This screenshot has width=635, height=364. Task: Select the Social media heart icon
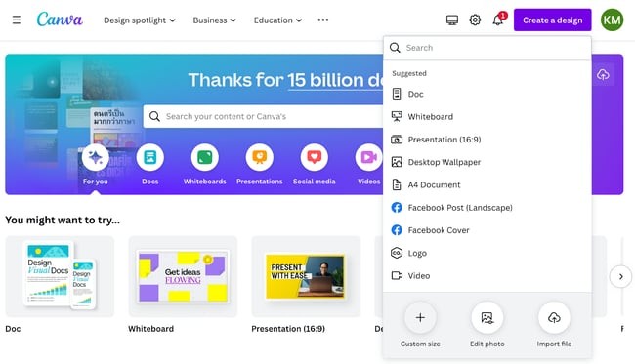(315, 157)
